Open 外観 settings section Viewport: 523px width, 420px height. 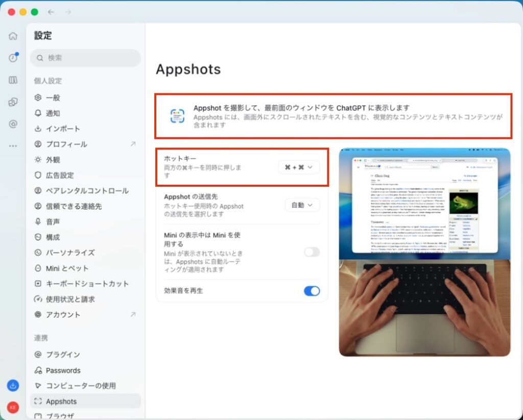(x=85, y=160)
